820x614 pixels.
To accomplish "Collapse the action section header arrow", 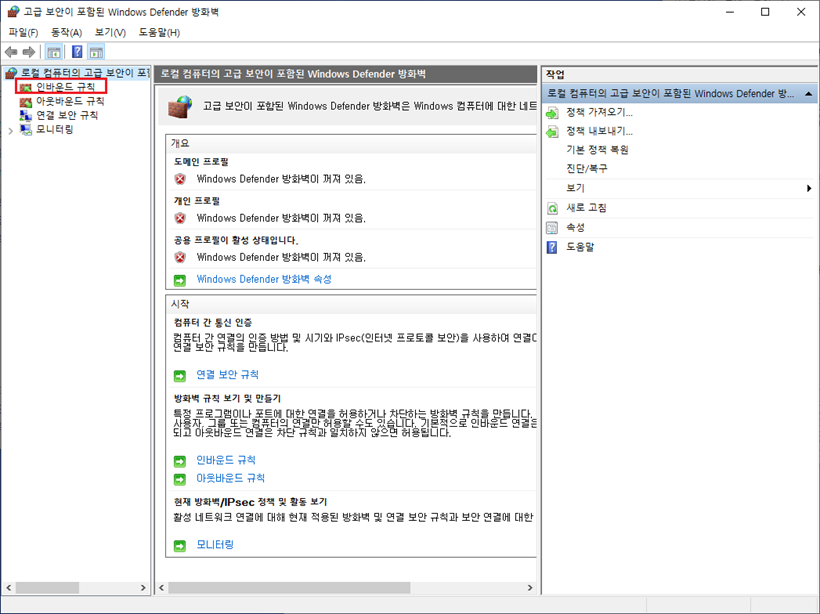I will tap(808, 94).
